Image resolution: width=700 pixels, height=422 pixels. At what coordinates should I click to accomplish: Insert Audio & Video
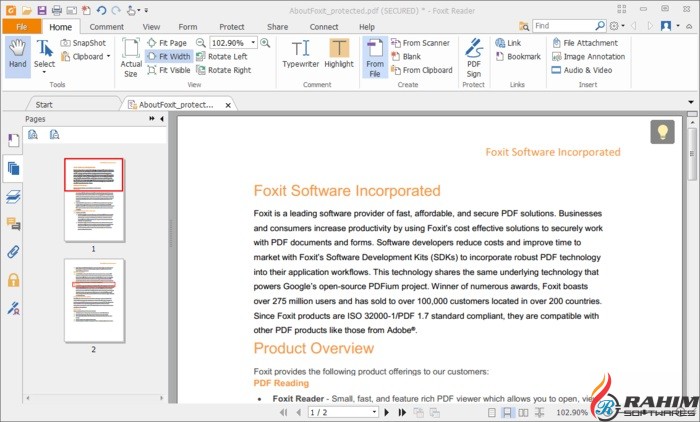pyautogui.click(x=582, y=70)
